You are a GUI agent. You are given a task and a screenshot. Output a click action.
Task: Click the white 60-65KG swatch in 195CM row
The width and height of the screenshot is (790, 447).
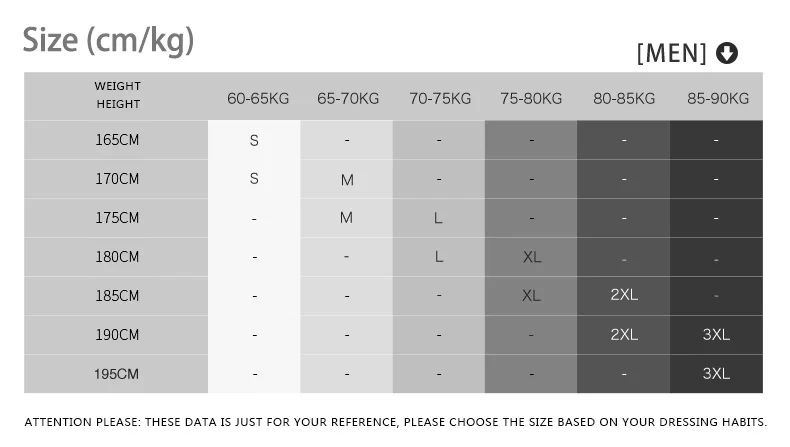[254, 374]
